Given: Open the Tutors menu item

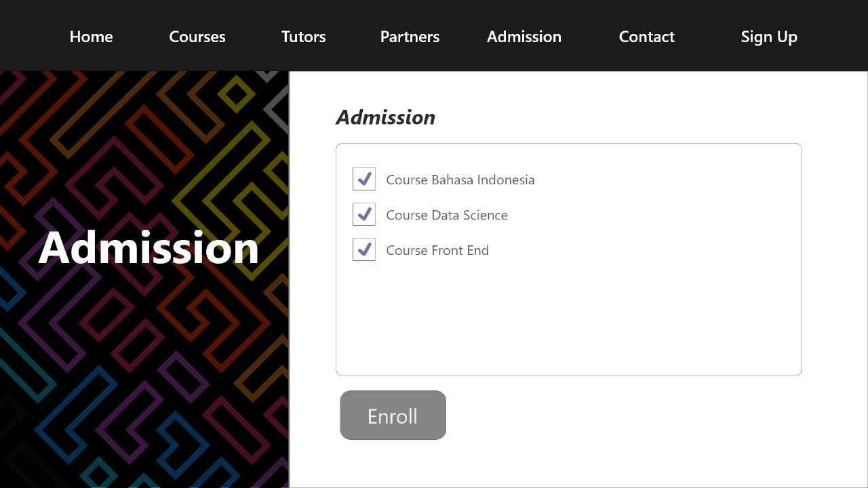Looking at the screenshot, I should click(x=303, y=37).
